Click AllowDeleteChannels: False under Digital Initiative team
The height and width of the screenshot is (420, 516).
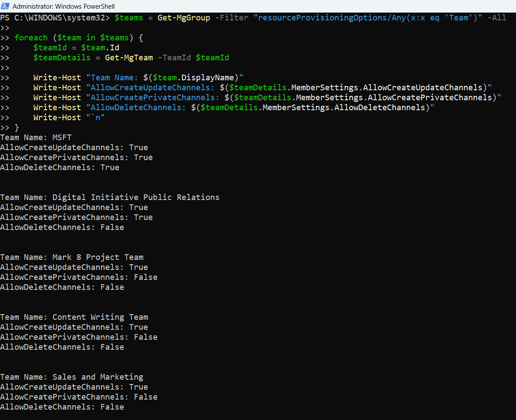tap(62, 227)
